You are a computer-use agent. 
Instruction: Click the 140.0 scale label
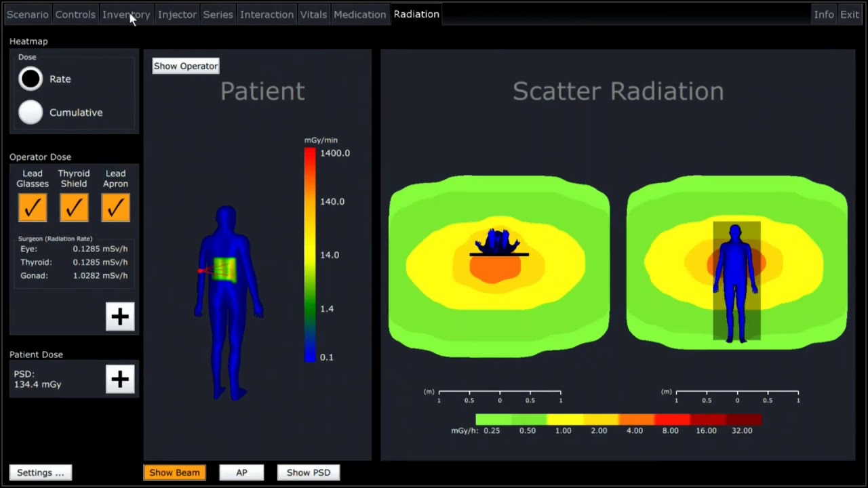332,201
